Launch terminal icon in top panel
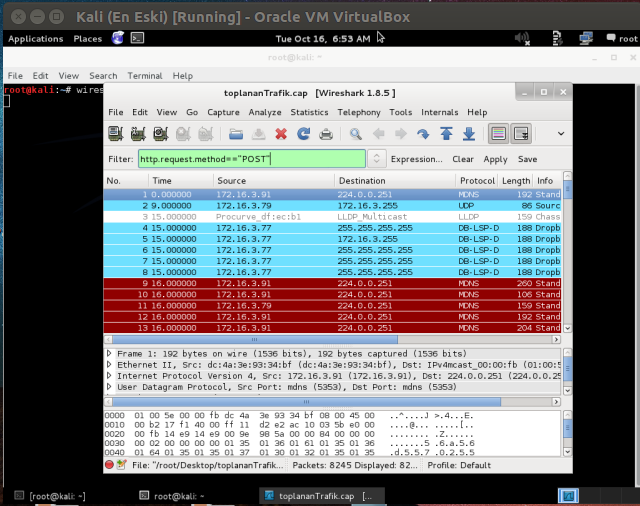 click(x=137, y=38)
